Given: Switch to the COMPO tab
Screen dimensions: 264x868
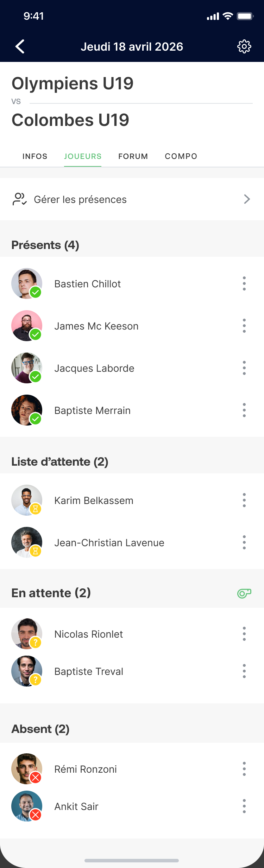Looking at the screenshot, I should tap(181, 156).
